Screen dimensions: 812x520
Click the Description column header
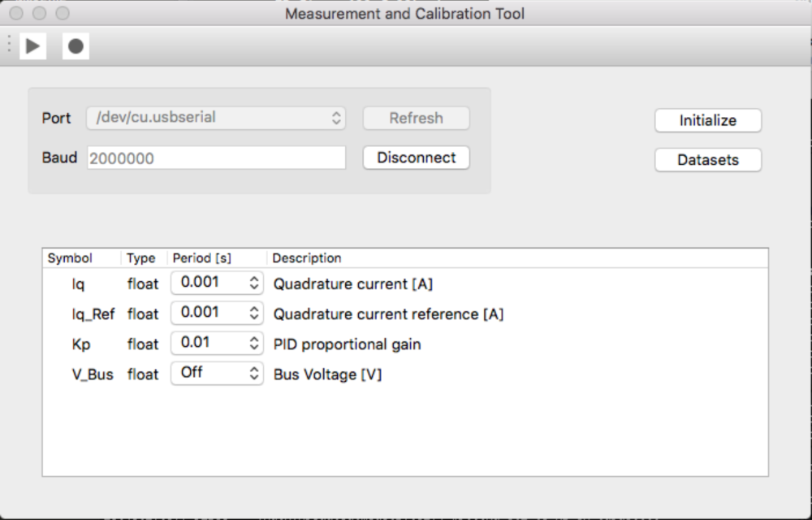click(x=307, y=258)
